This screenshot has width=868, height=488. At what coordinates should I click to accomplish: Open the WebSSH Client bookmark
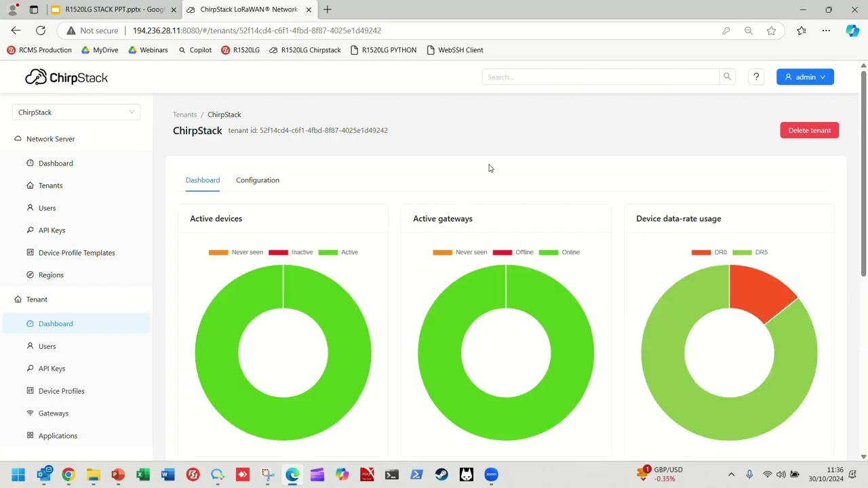(x=455, y=50)
